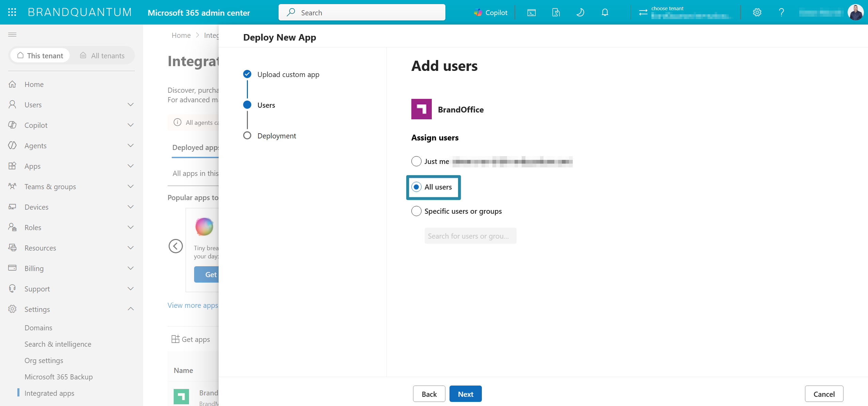The width and height of the screenshot is (868, 406).
Task: Select the All users radio option
Action: point(416,187)
